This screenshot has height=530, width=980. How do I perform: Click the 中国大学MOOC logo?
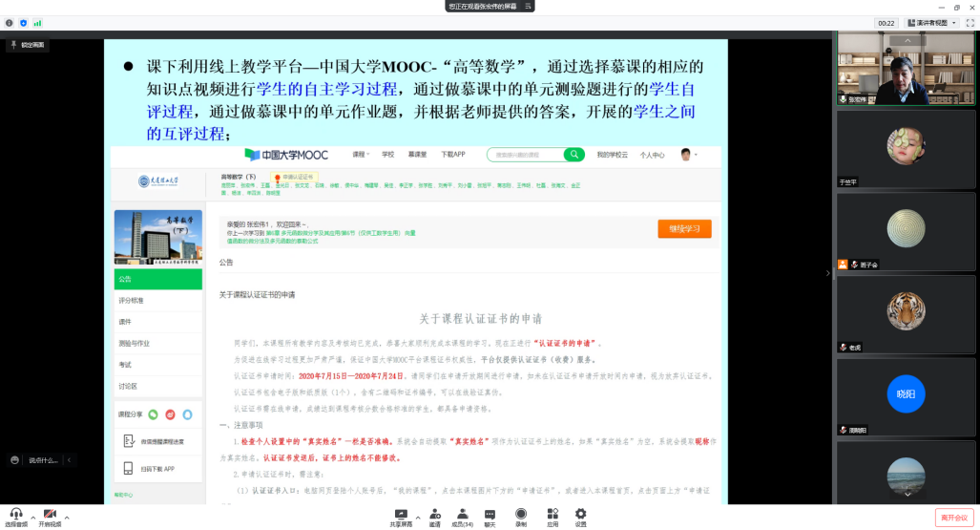click(286, 155)
